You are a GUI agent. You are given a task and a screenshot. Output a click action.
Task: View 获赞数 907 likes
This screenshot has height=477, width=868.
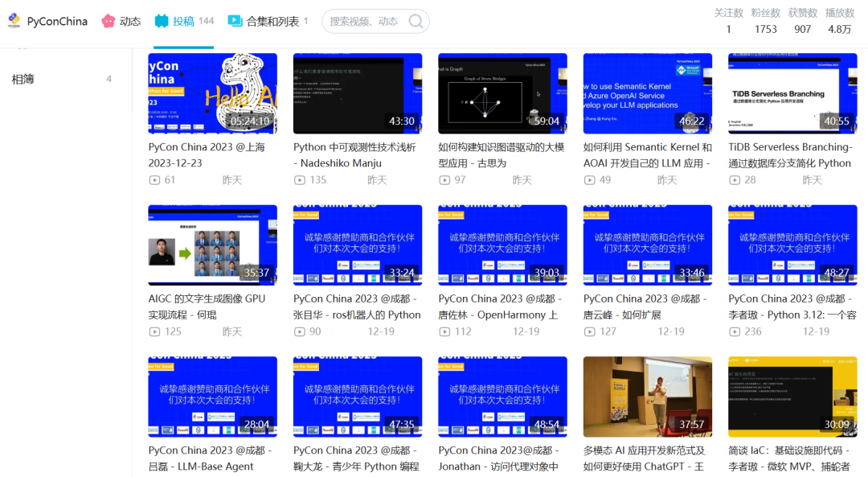[803, 21]
